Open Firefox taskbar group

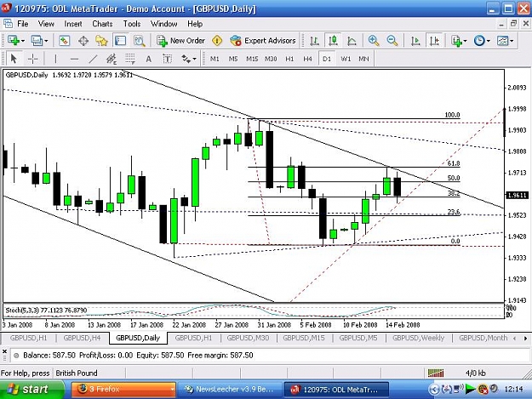123,389
